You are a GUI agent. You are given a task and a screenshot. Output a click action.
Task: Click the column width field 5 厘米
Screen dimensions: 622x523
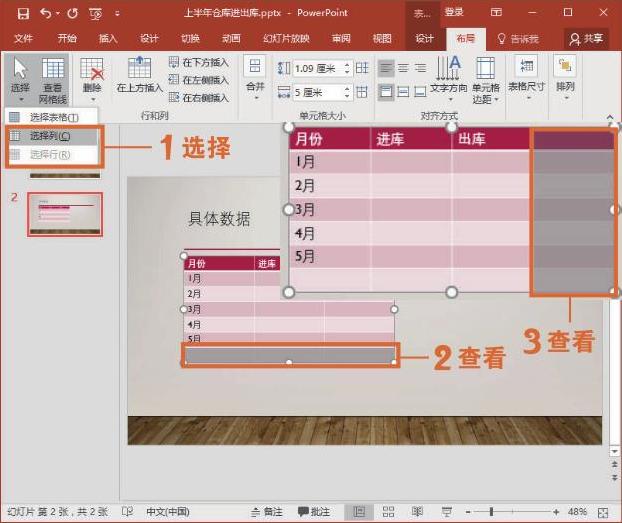click(317, 93)
